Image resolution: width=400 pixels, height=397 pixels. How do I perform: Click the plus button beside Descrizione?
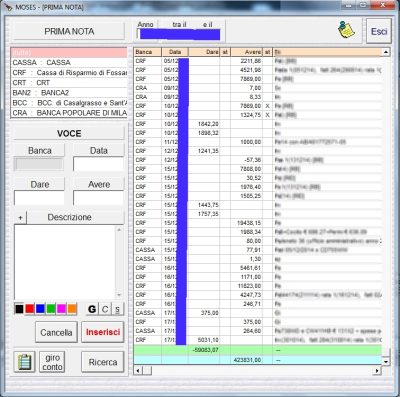20,217
